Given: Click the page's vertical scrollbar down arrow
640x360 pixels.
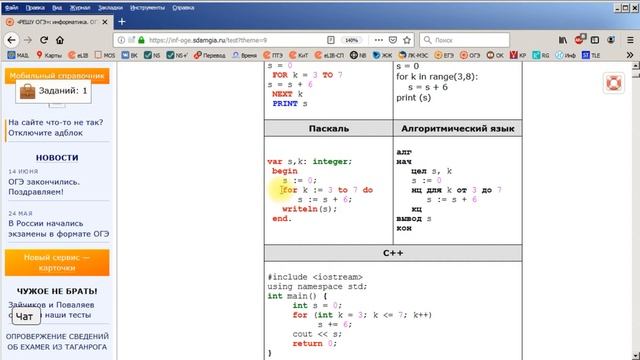Looking at the screenshot, I should pyautogui.click(x=636, y=356).
